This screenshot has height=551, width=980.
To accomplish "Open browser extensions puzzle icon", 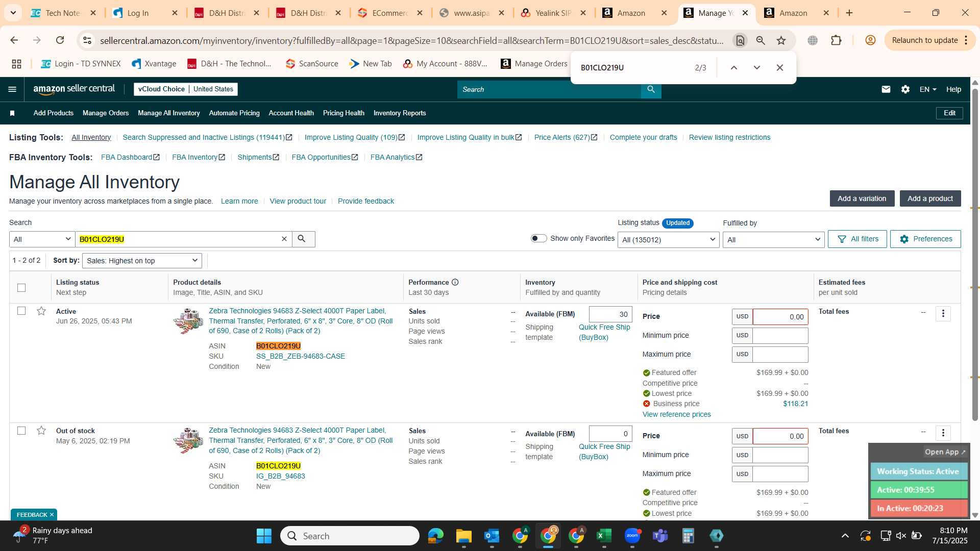I will point(836,40).
